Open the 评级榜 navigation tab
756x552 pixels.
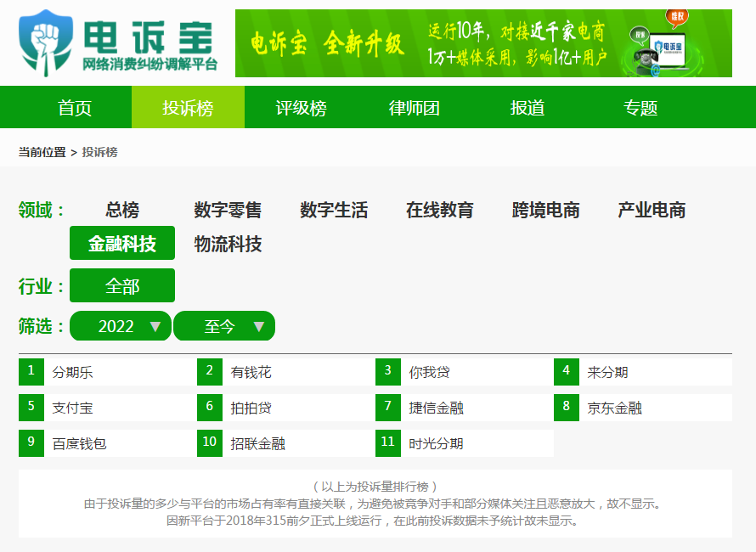302,108
